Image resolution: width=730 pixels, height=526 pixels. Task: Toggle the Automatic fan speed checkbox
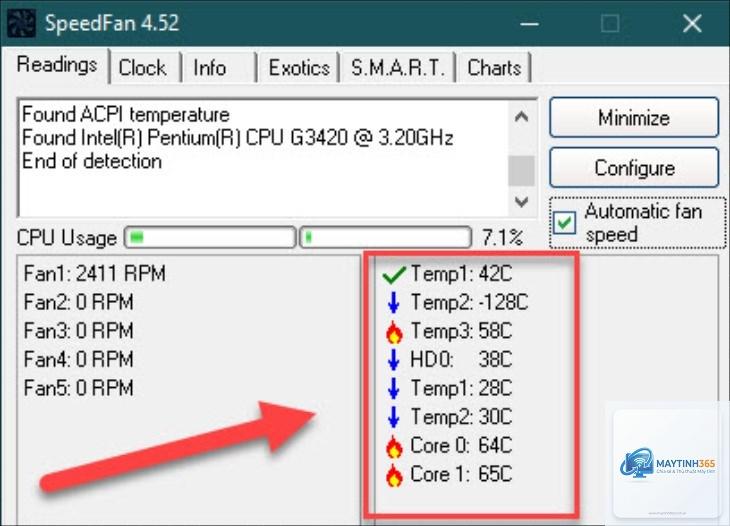pos(565,223)
